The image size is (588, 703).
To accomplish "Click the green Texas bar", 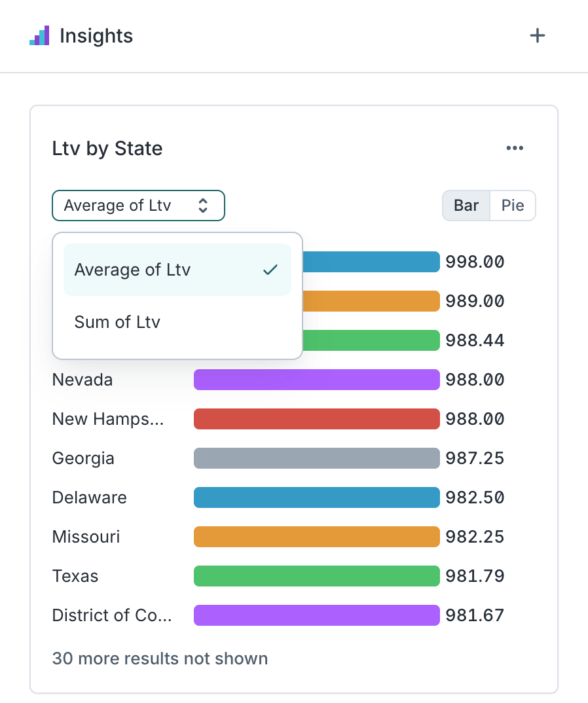I will tap(317, 576).
